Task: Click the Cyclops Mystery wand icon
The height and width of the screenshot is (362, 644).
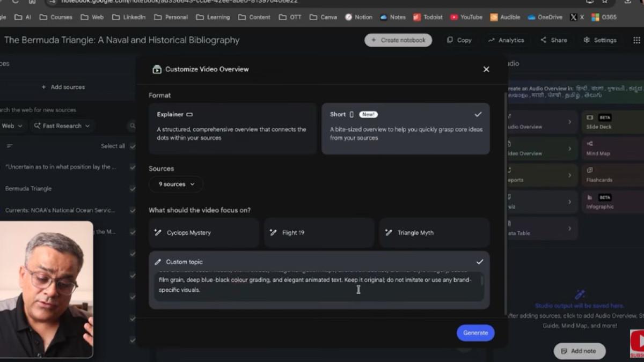Action: (158, 233)
